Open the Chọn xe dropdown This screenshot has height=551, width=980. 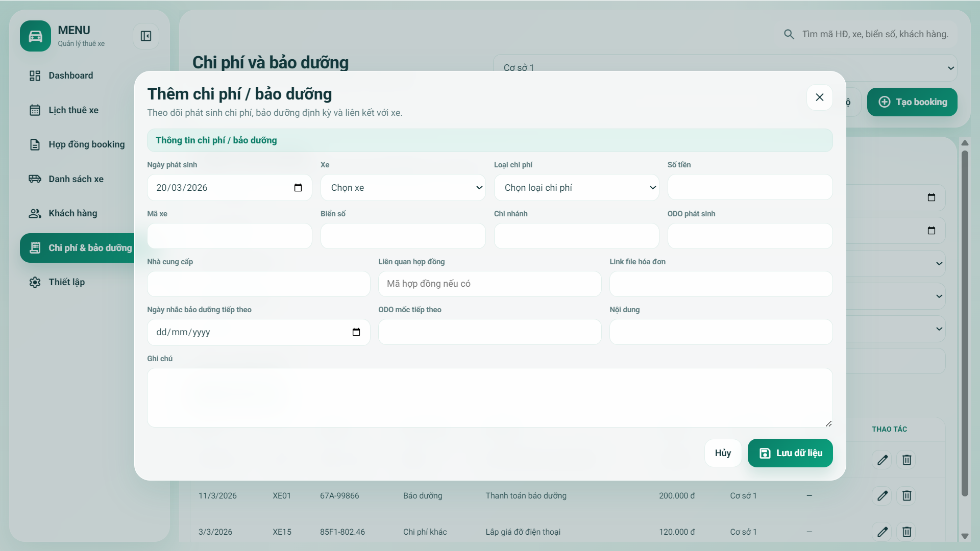click(403, 187)
